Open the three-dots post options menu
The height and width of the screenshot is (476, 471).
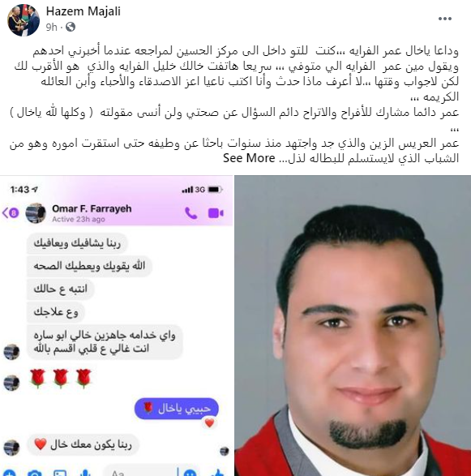pos(445,19)
